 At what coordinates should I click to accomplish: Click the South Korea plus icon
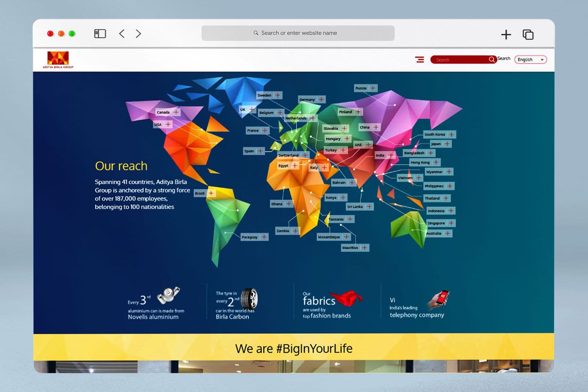[451, 134]
